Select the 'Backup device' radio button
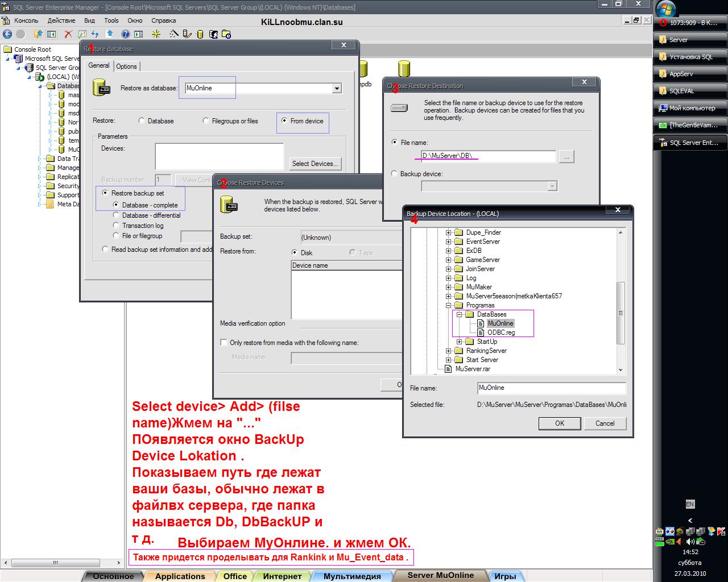 (x=395, y=174)
